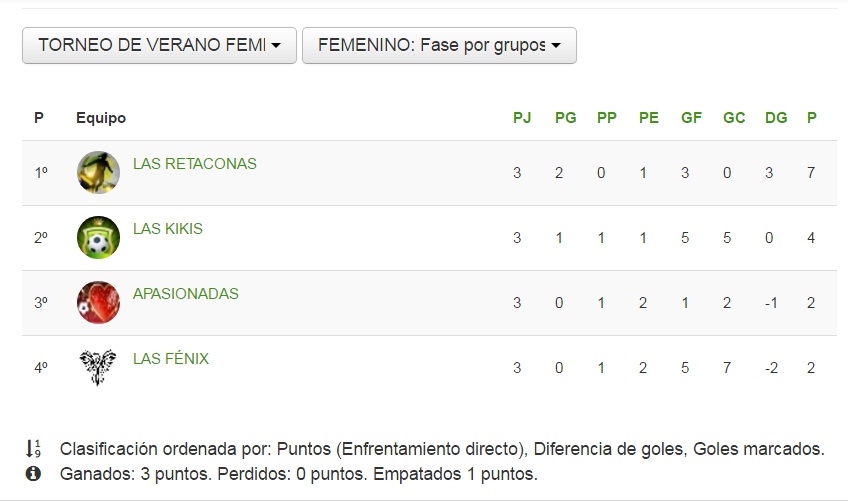
Task: Open the LAS FÉNIX team link
Action: [171, 358]
